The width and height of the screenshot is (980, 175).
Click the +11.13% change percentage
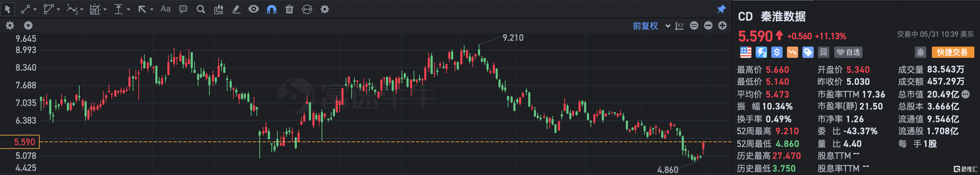(830, 36)
